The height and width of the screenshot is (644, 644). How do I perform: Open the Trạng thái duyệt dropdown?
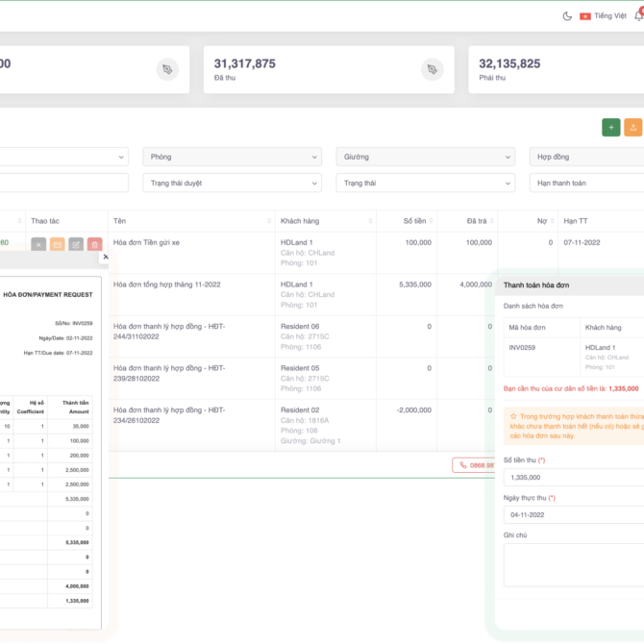click(x=232, y=183)
